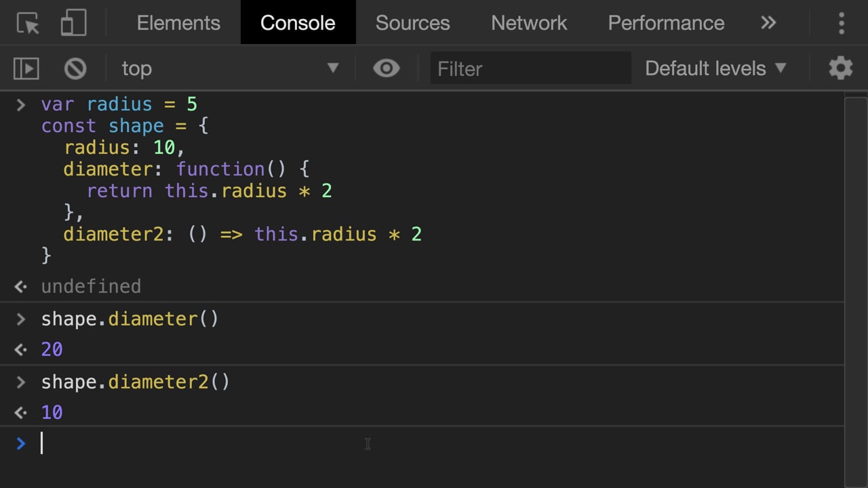The height and width of the screenshot is (488, 868).
Task: Switch to the Elements tab
Action: pyautogui.click(x=178, y=23)
